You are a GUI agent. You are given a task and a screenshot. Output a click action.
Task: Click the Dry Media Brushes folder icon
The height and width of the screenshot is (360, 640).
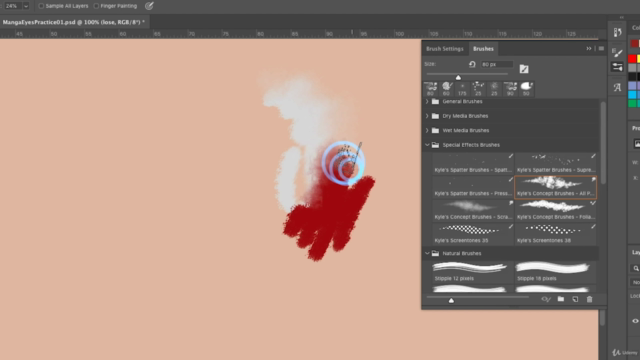point(435,116)
